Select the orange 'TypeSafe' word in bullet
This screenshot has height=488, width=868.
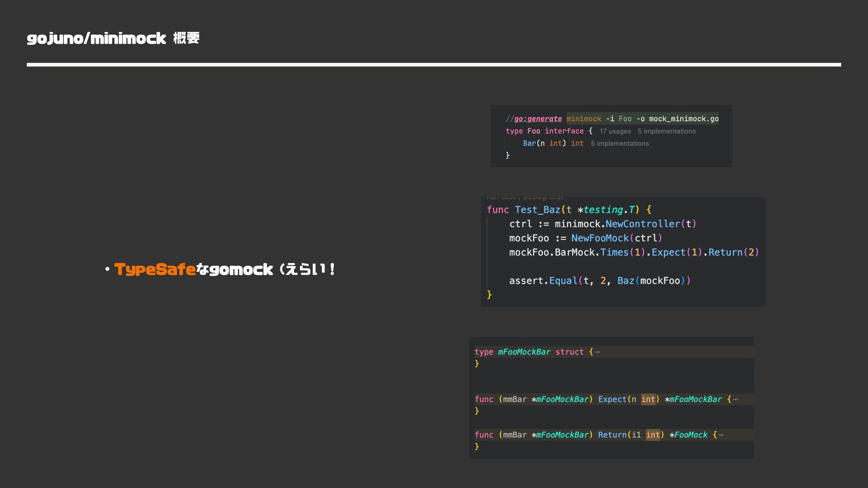(155, 269)
